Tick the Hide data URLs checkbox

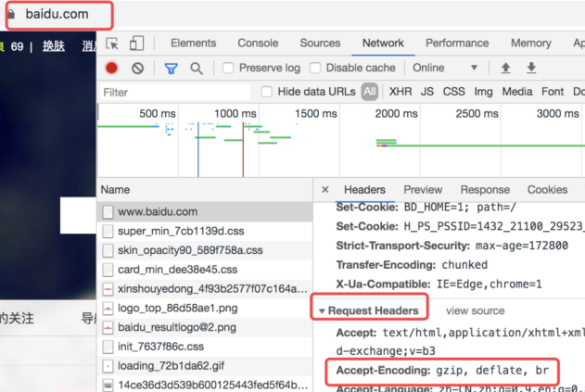pyautogui.click(x=266, y=92)
